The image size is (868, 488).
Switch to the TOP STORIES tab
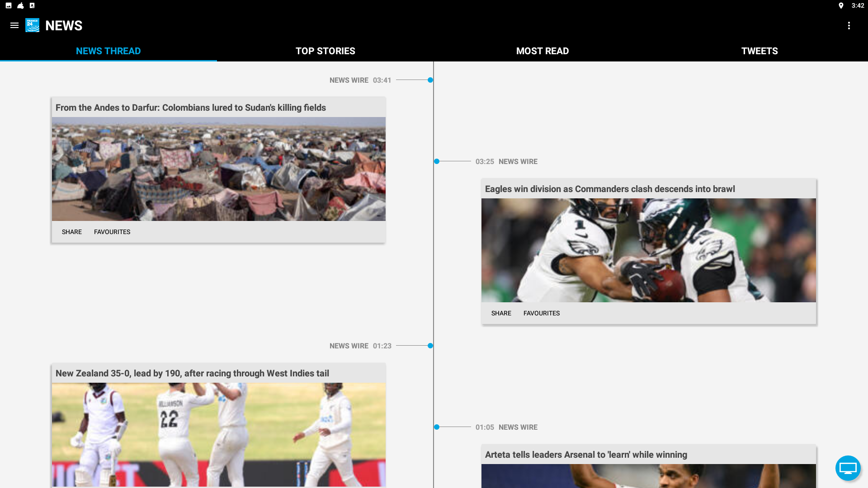[325, 51]
